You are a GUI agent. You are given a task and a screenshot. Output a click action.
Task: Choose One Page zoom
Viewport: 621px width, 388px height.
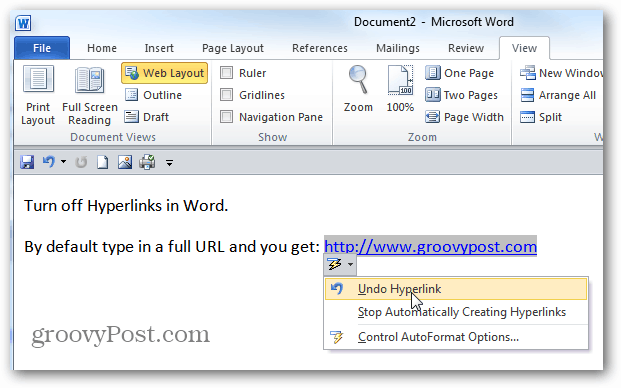(459, 73)
